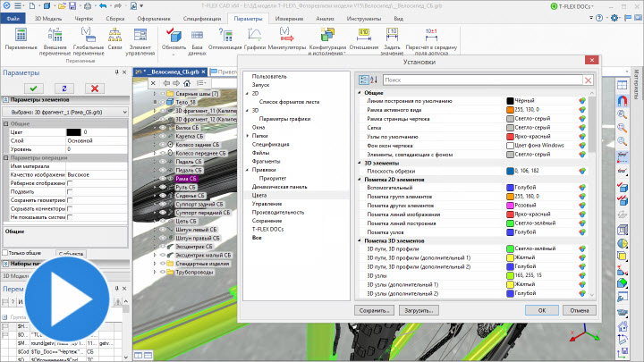
Task: Collapse Пометка 3D элементов group
Action: 360,241
